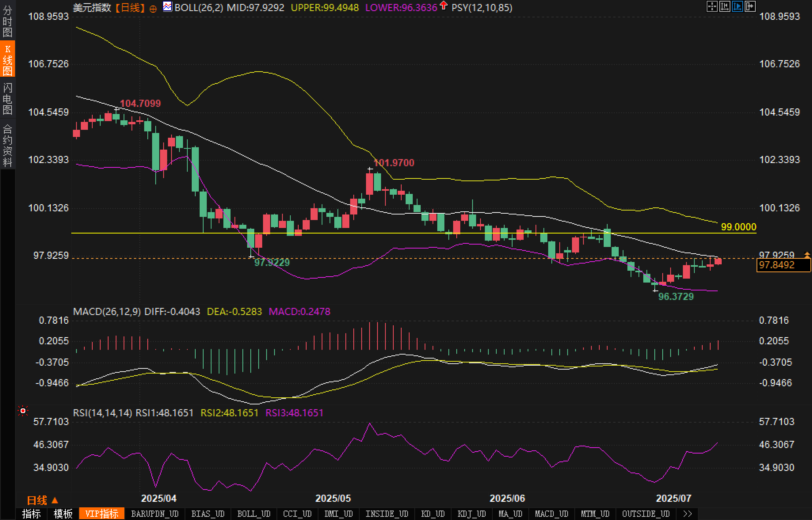Screen dimensions: 812x520
Task: Click the red sun alert icon near RSI
Action: coord(23,411)
